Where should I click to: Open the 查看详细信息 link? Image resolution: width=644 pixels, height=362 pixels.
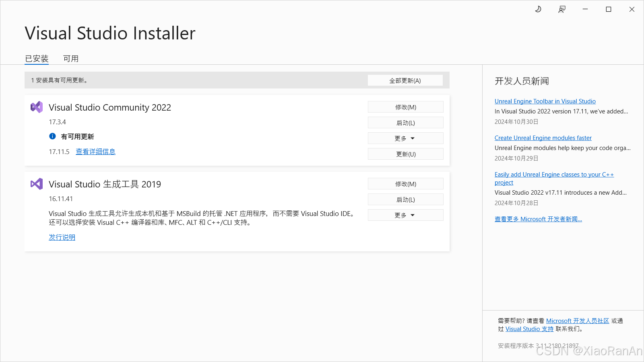tap(96, 152)
